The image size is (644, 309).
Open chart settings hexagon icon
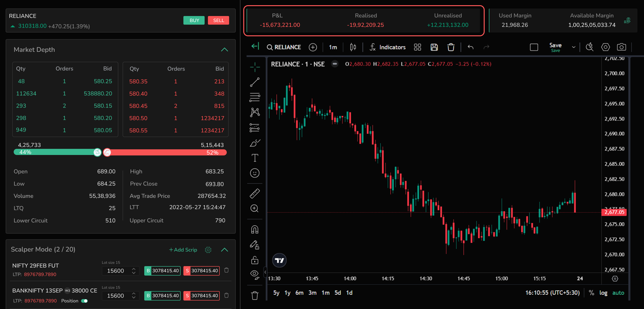pos(605,47)
